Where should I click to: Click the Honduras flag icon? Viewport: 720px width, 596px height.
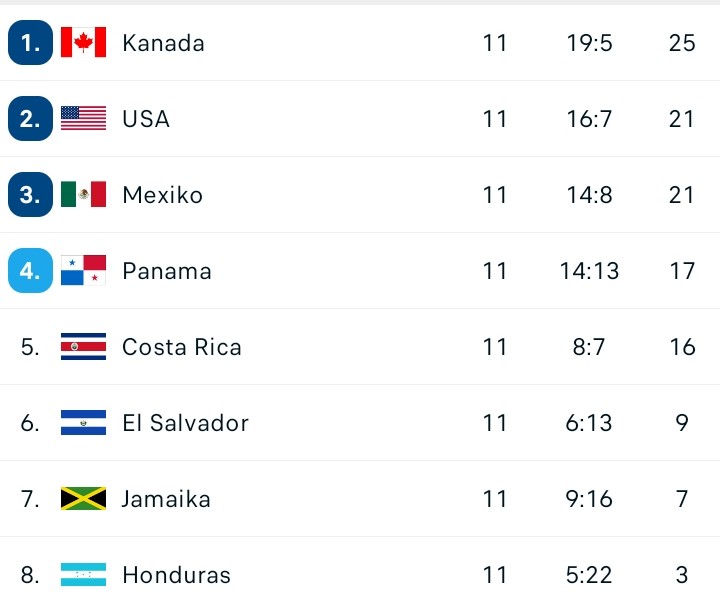(x=83, y=574)
